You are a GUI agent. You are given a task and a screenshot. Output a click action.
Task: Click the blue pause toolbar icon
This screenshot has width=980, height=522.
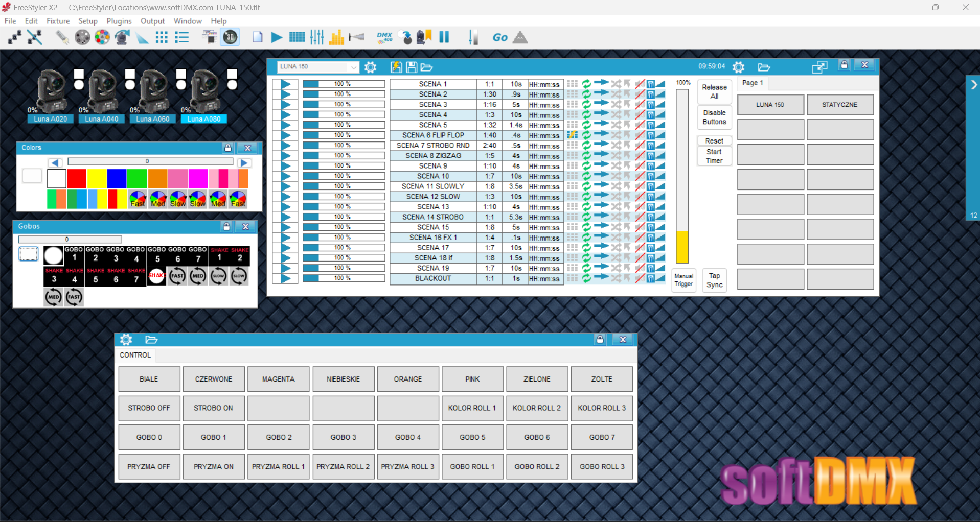(x=444, y=37)
